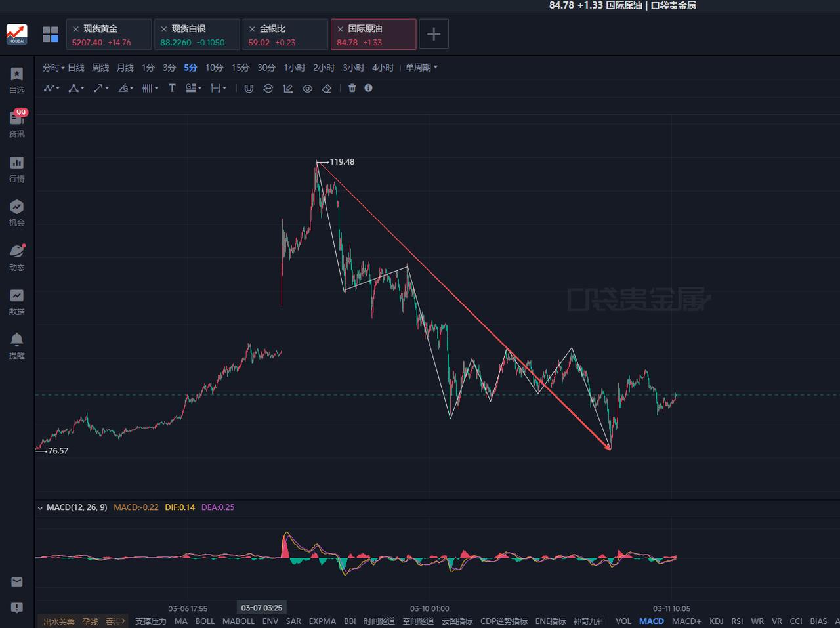Open 动态 activity in sidebar

[17, 257]
